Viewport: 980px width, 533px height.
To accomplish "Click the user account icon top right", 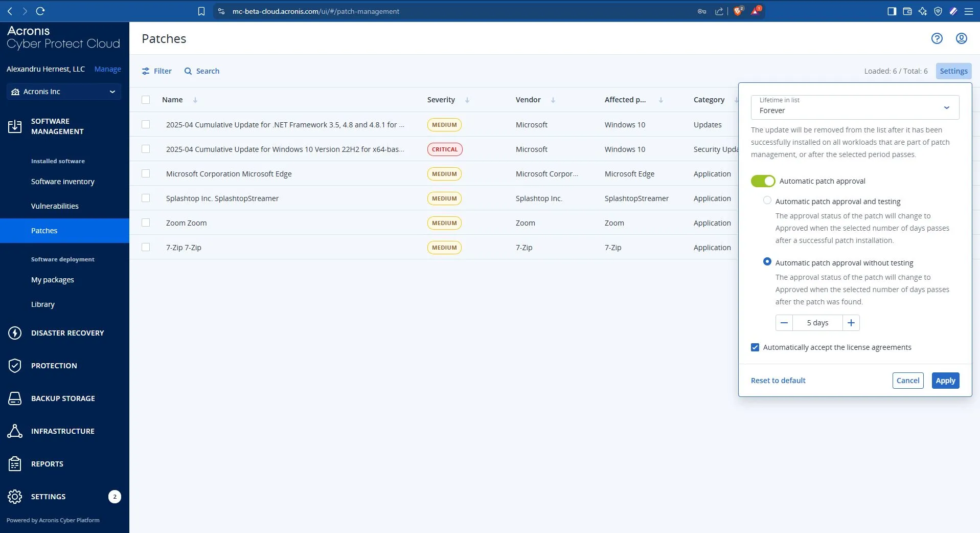I will pos(962,38).
